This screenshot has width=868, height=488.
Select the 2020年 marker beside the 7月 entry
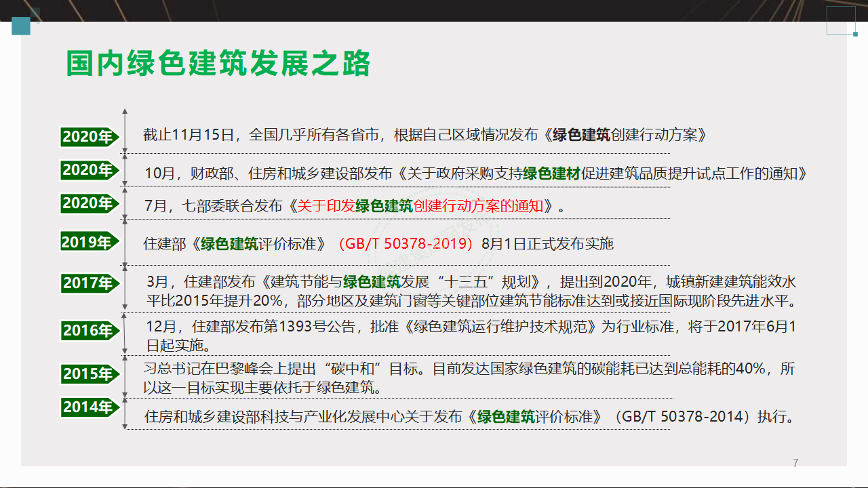click(89, 203)
